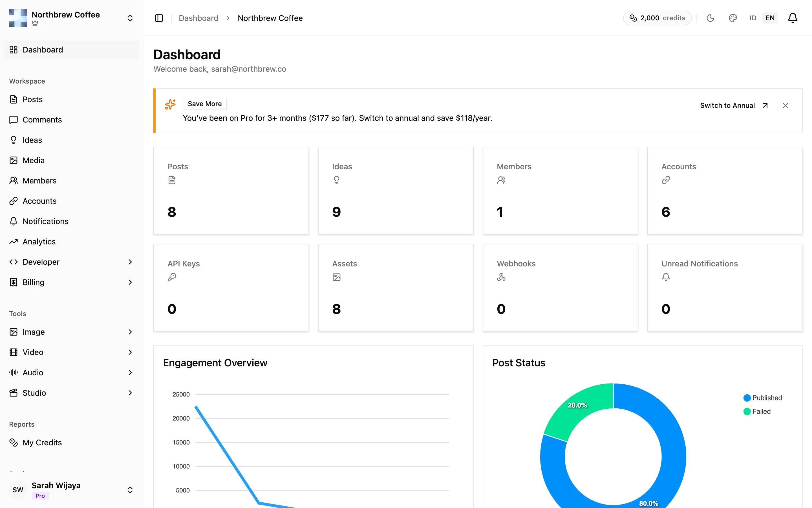Click the crown icon under workspace name

(x=35, y=23)
